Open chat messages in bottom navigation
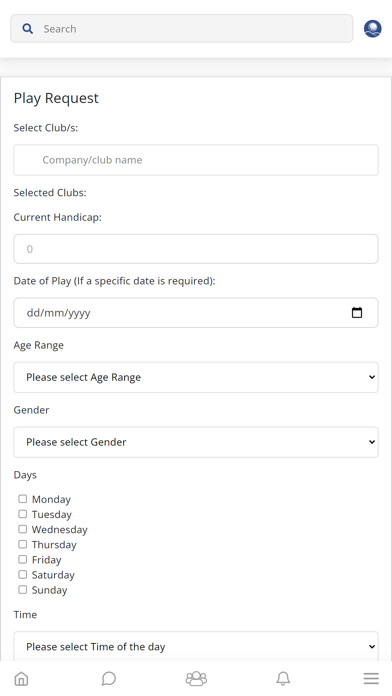This screenshot has width=392, height=696. 109,678
